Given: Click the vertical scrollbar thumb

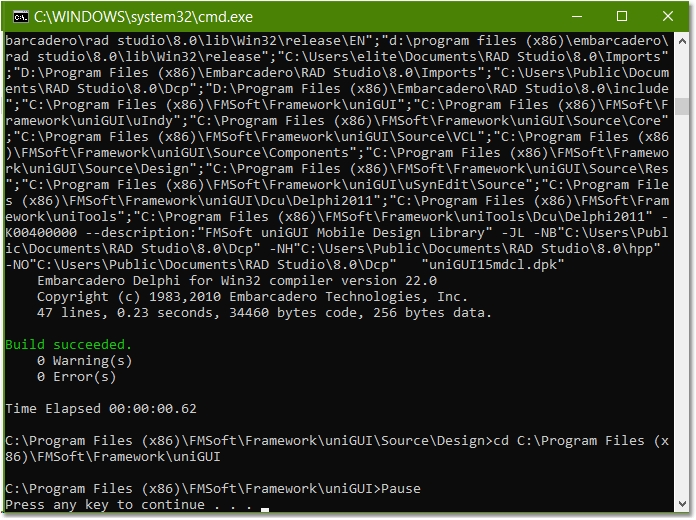Looking at the screenshot, I should point(681,106).
